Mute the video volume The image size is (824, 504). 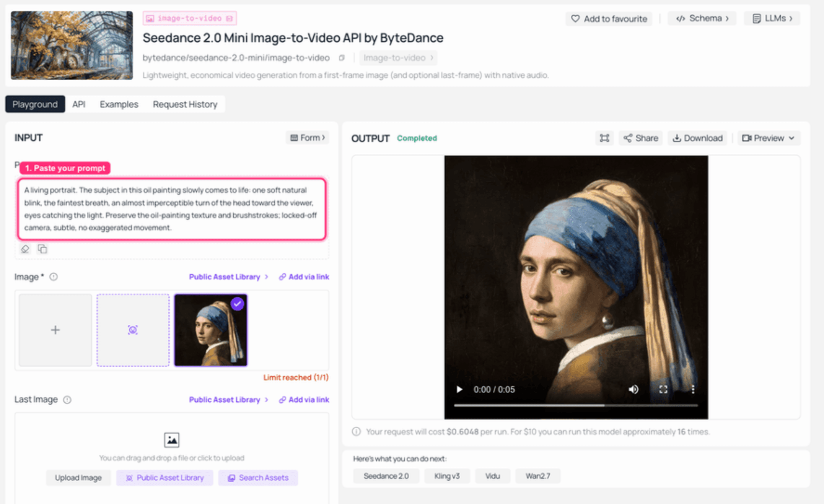coord(633,389)
